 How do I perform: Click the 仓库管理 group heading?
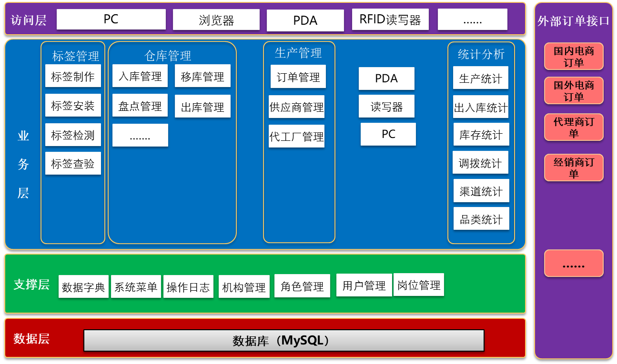[168, 56]
